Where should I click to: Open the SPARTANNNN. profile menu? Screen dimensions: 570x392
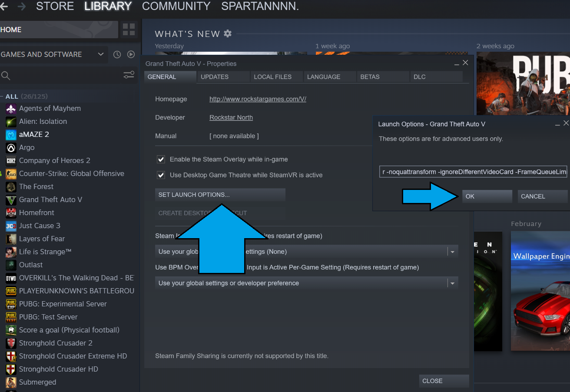(260, 7)
